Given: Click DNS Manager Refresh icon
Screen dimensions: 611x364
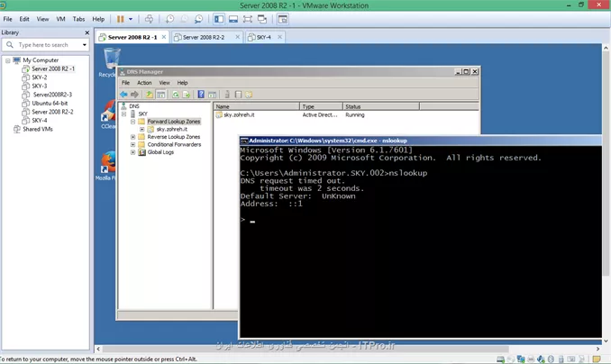Looking at the screenshot, I should pyautogui.click(x=176, y=95).
